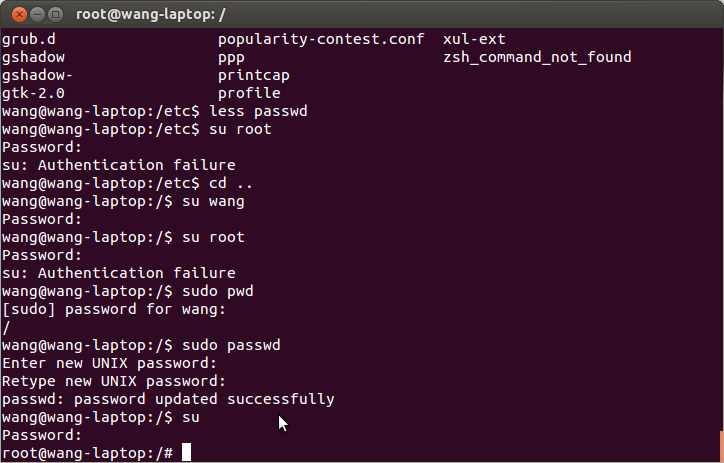This screenshot has width=724, height=463.
Task: Click the window title root@wang-laptop: /
Action: [x=151, y=15]
